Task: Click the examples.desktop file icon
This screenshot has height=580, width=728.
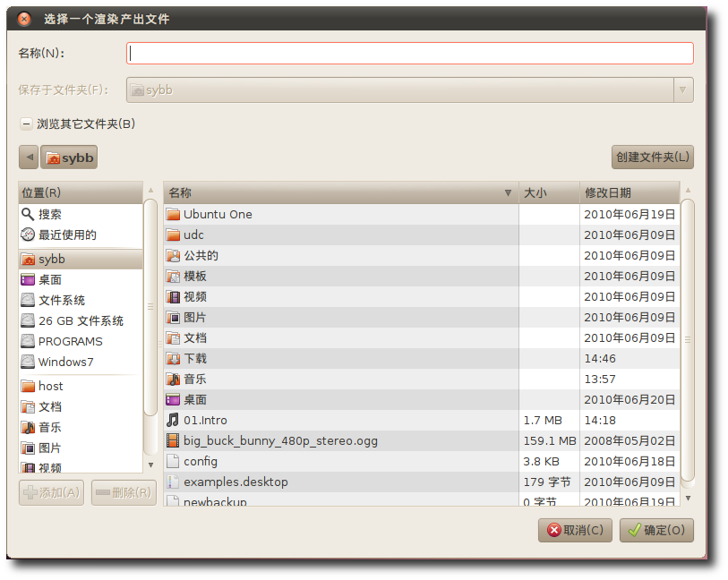Action: pyautogui.click(x=173, y=482)
